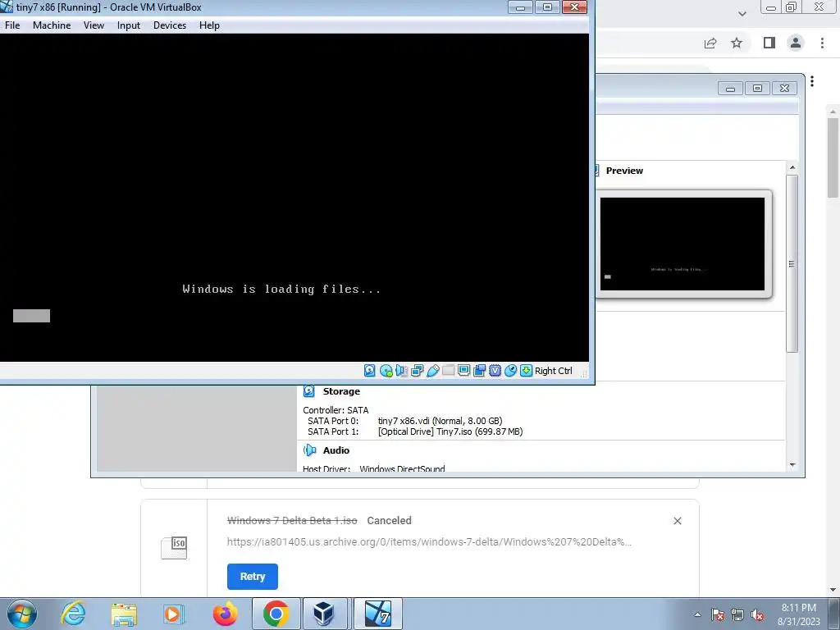Switch to VirtualBox Manager taskbar button
840x630 pixels.
pyautogui.click(x=324, y=614)
